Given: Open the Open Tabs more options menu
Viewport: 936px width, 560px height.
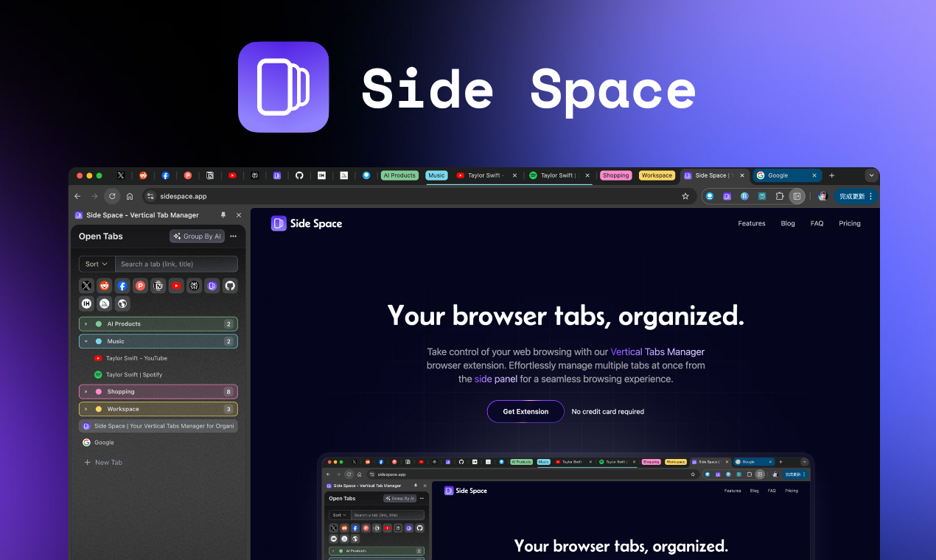Looking at the screenshot, I should tap(233, 237).
